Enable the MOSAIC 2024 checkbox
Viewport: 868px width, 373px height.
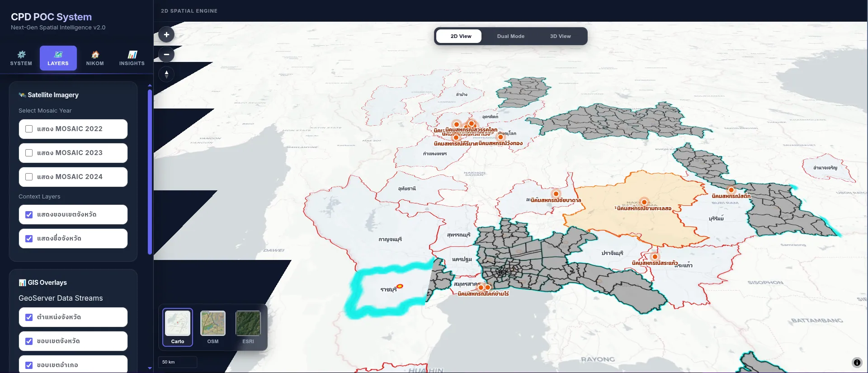(29, 177)
